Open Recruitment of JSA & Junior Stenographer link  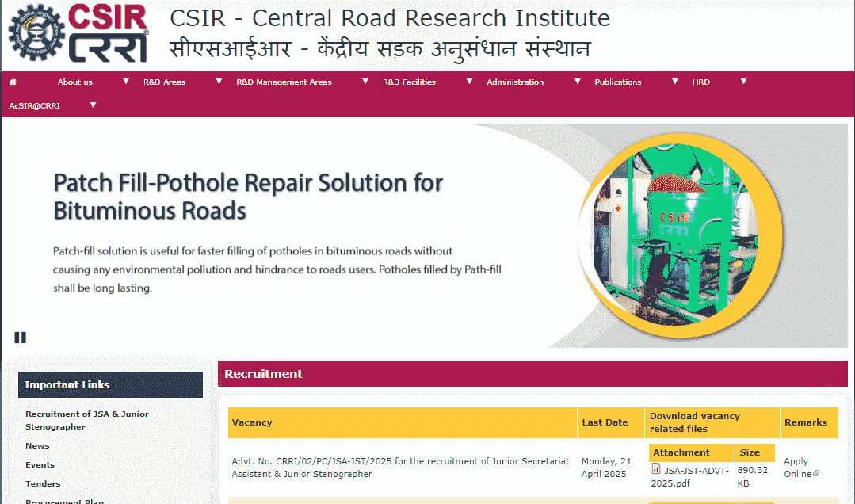pos(87,420)
